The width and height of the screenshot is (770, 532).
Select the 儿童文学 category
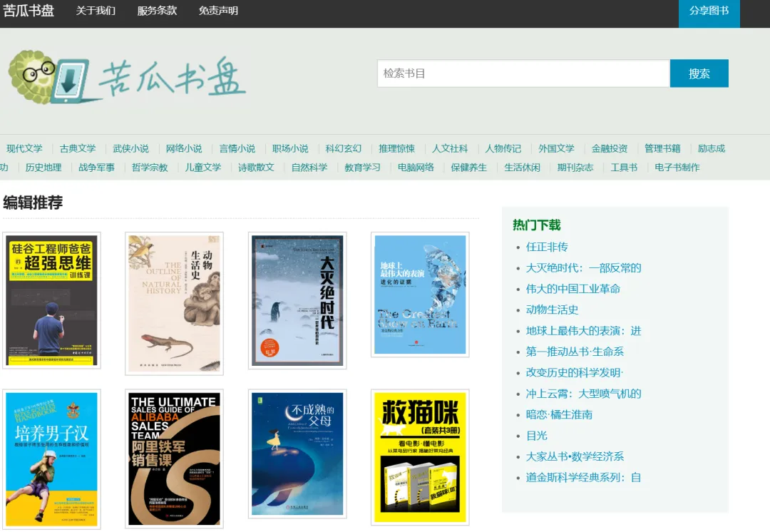[x=203, y=168]
